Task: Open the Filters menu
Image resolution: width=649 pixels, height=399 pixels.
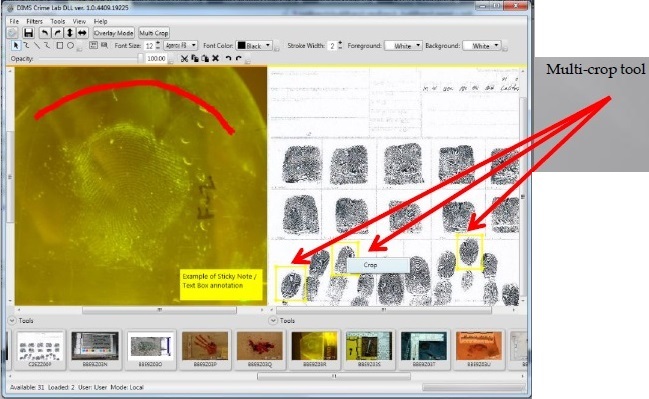Action: click(34, 21)
